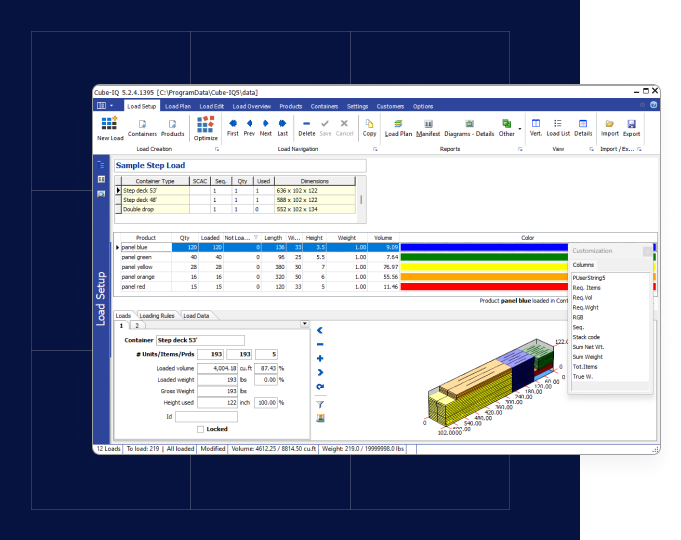This screenshot has width=681, height=540.
Task: Open the Not Loaded column filter
Action: (x=256, y=237)
